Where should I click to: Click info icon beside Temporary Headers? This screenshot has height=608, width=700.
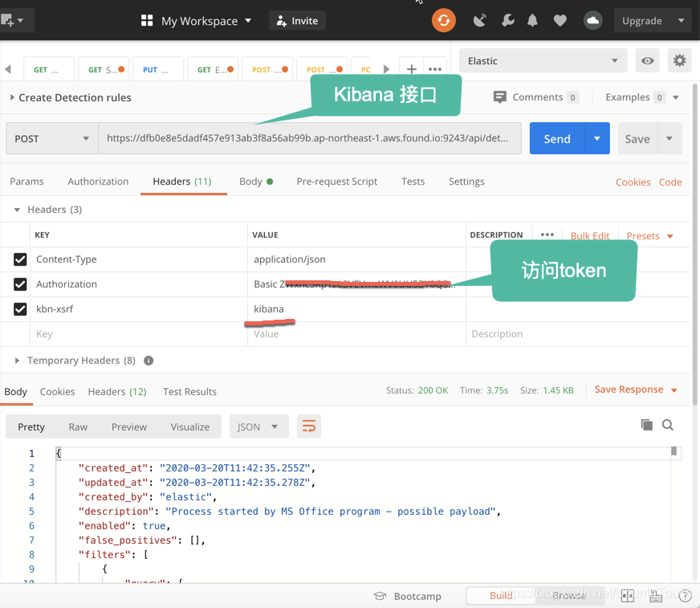click(x=149, y=361)
